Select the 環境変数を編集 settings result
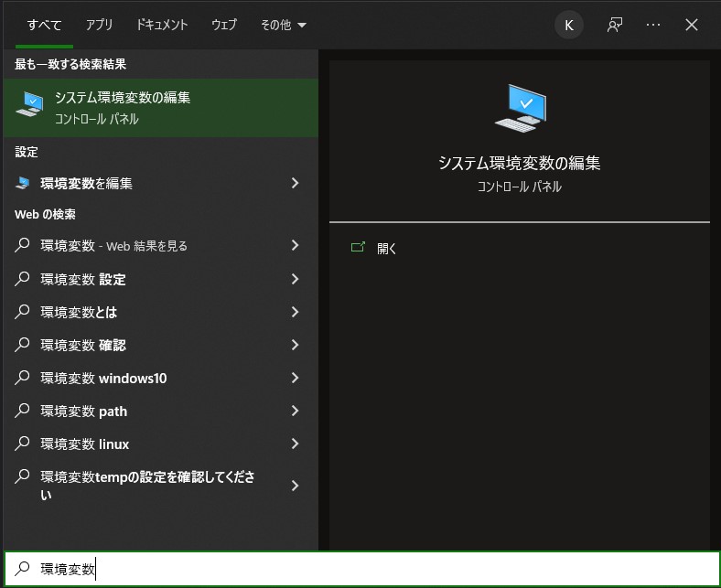This screenshot has height=588, width=721. click(x=160, y=184)
